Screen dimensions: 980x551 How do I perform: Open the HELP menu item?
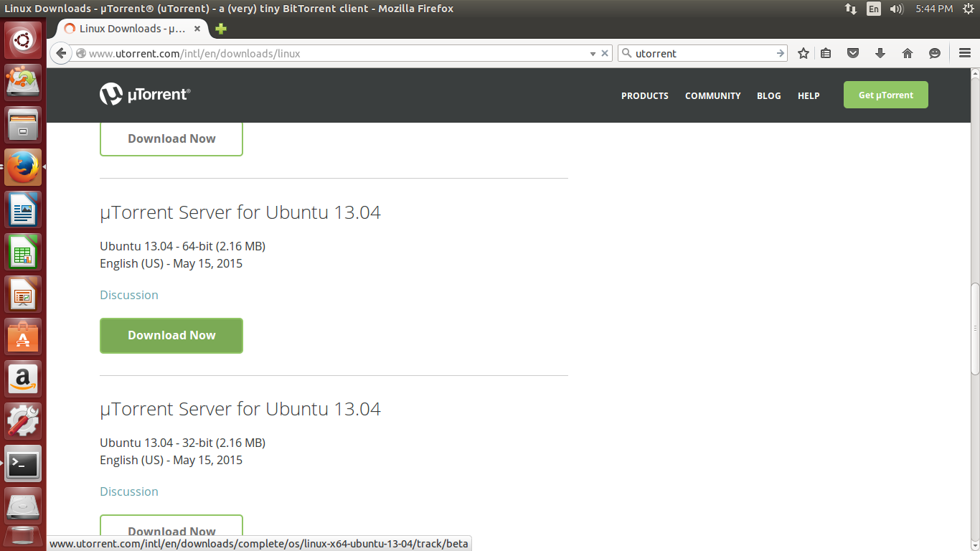tap(809, 95)
